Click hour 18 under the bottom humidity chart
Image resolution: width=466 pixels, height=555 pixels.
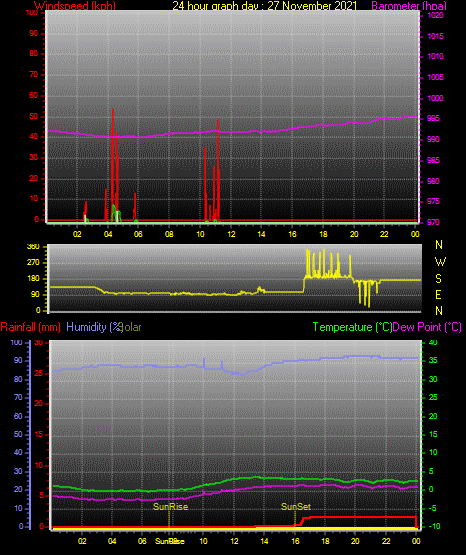(325, 541)
